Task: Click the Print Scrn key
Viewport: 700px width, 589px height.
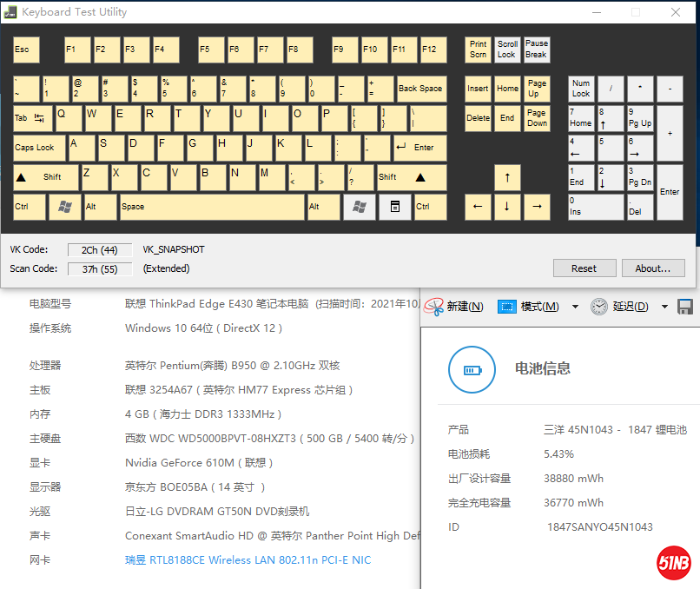Action: point(478,50)
